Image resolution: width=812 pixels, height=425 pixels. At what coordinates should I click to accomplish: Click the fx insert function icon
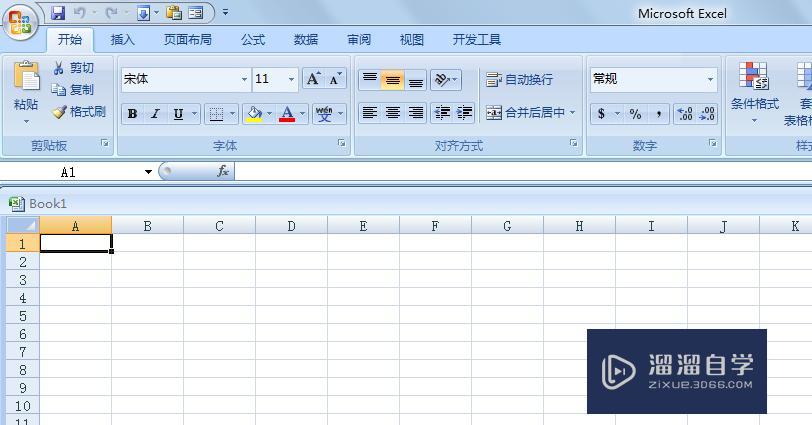223,171
